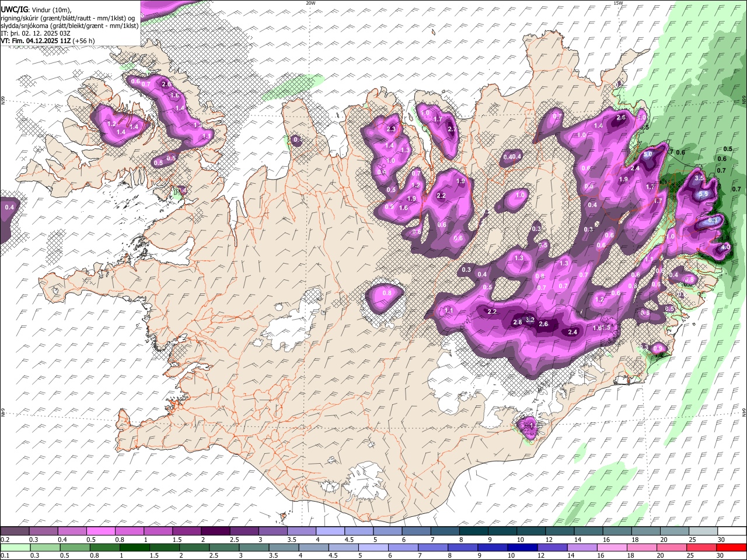747x560 pixels.
Task: Click the UWC/IG Vindur (10m) title line
Action: click(x=36, y=9)
